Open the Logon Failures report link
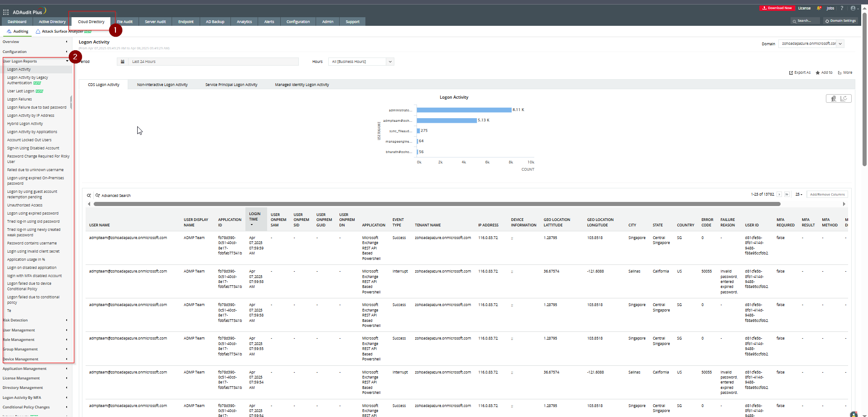This screenshot has width=868, height=417. click(x=19, y=99)
